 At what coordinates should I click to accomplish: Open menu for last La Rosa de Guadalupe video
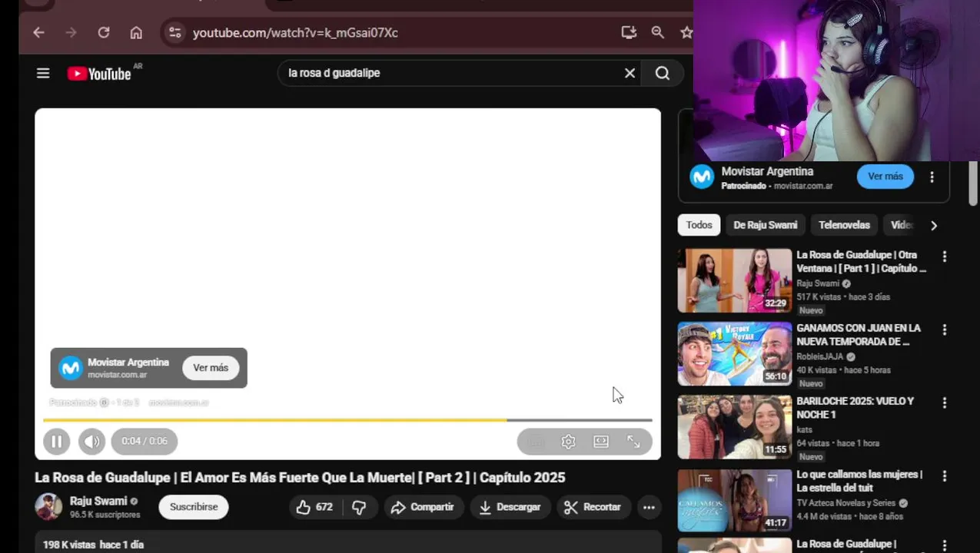click(945, 547)
